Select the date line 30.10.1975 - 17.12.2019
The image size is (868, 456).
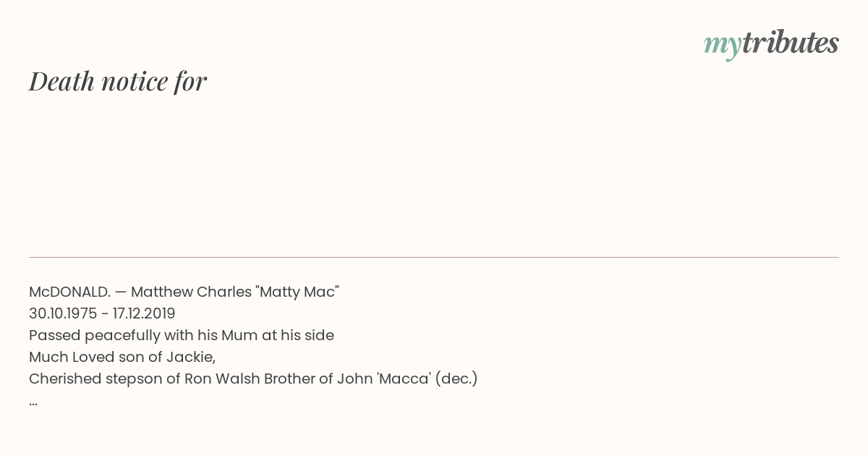click(x=102, y=313)
